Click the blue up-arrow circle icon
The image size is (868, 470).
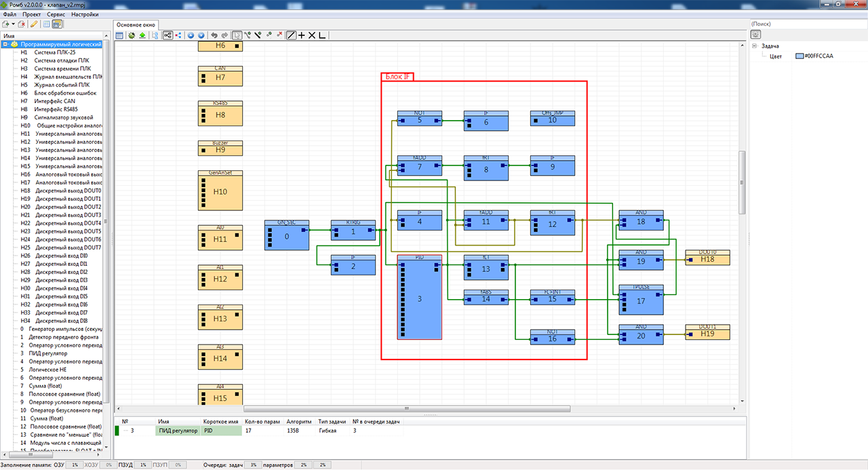pos(191,35)
